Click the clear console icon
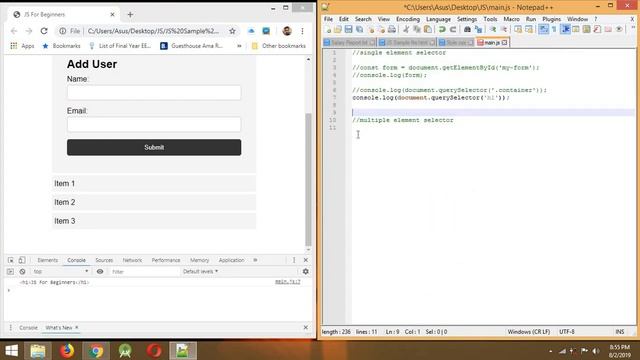The width and height of the screenshot is (640, 360). (22, 271)
